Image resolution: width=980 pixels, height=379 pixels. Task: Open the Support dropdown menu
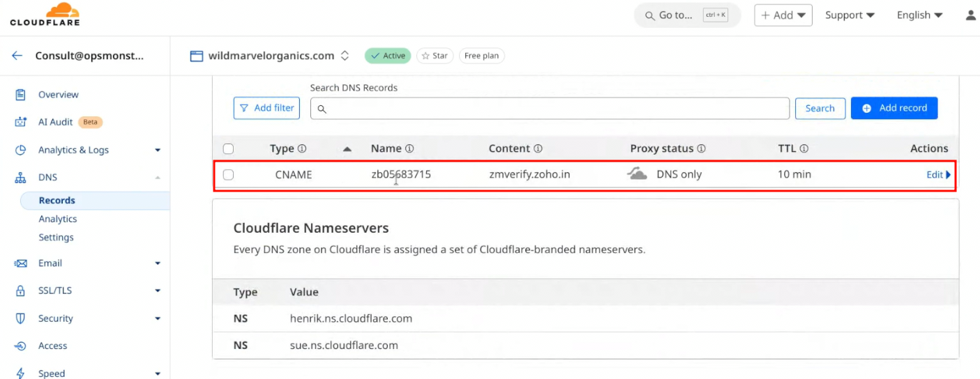point(850,15)
